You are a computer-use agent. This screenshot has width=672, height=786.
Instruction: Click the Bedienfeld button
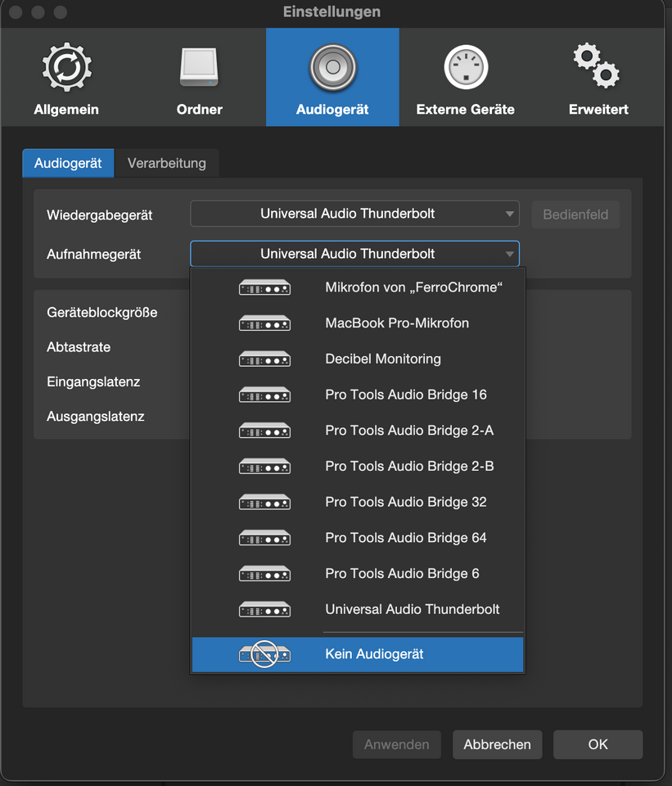(x=575, y=215)
